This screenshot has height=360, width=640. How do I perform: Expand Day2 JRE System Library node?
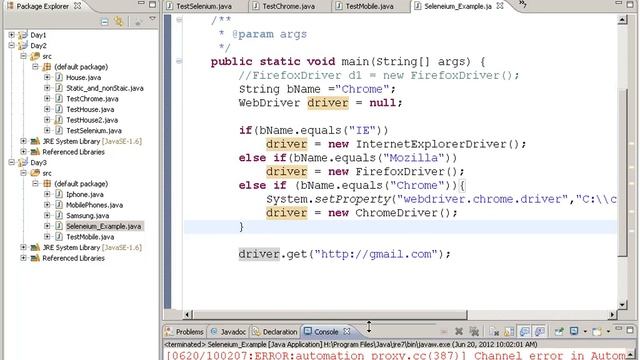(23, 141)
